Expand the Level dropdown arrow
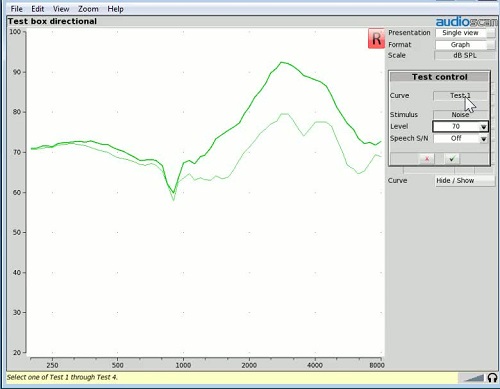The width and height of the screenshot is (500, 389). [483, 127]
